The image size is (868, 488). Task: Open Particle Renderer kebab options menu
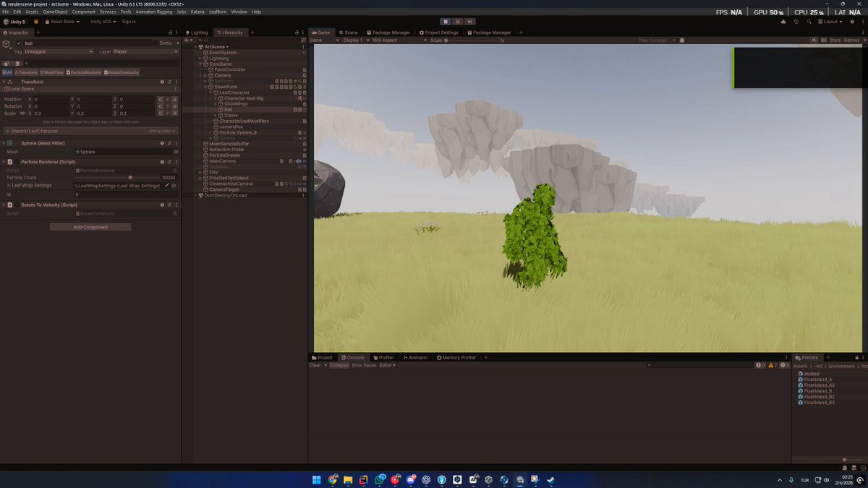click(176, 162)
